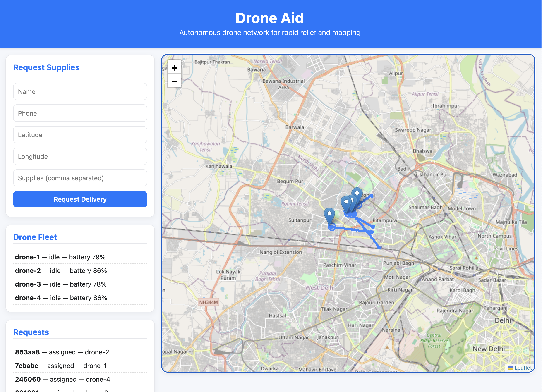542x392 pixels.
Task: Click the Name input field
Action: coord(80,91)
